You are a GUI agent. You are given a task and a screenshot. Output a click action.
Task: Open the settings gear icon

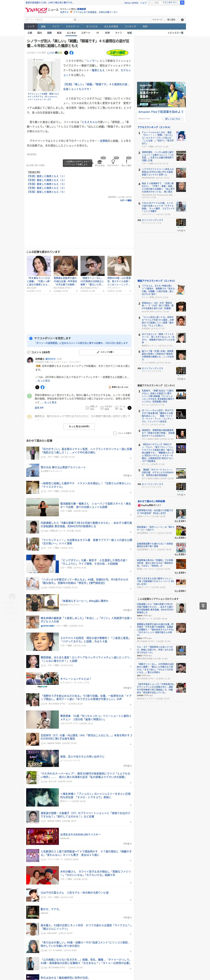pyautogui.click(x=182, y=19)
